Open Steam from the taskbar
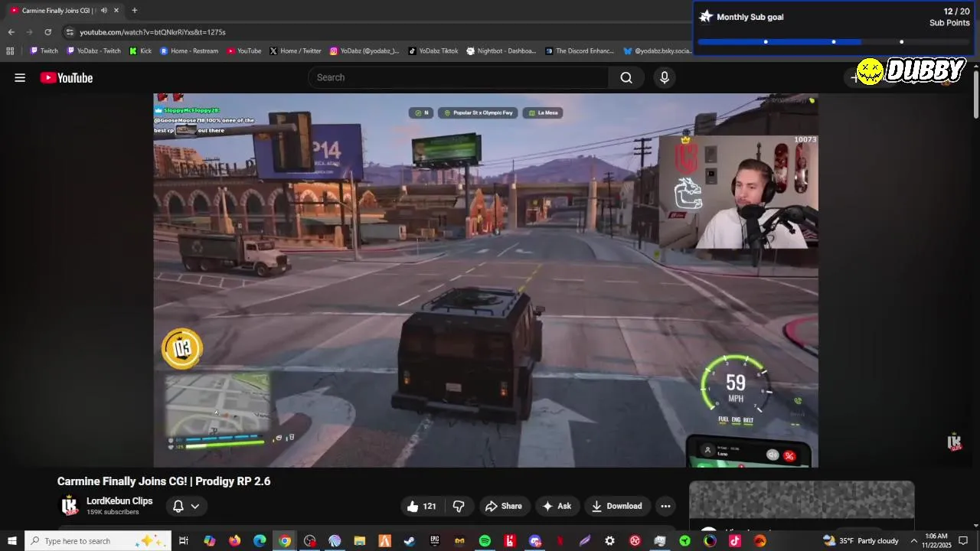Viewport: 980px width, 551px height. [x=410, y=541]
